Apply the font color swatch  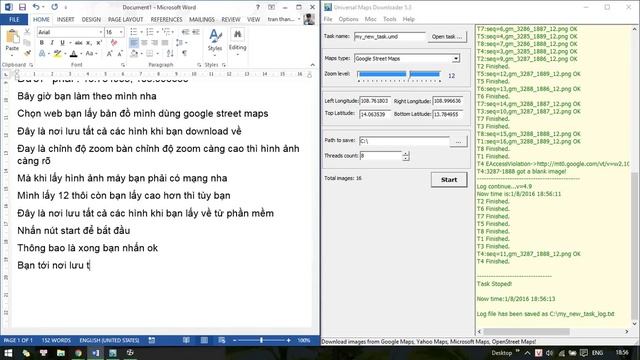[73, 53]
